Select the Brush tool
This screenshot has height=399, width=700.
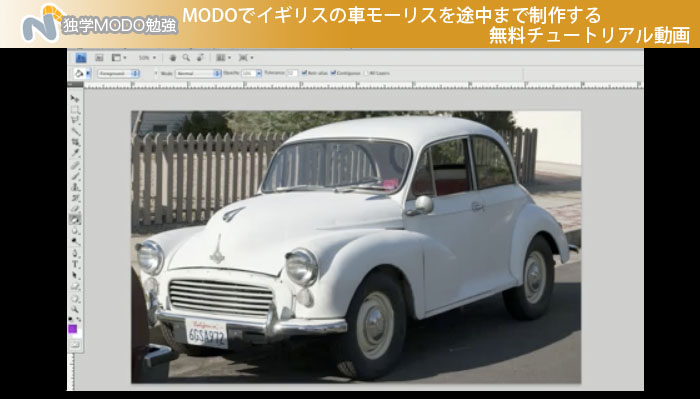tap(75, 176)
